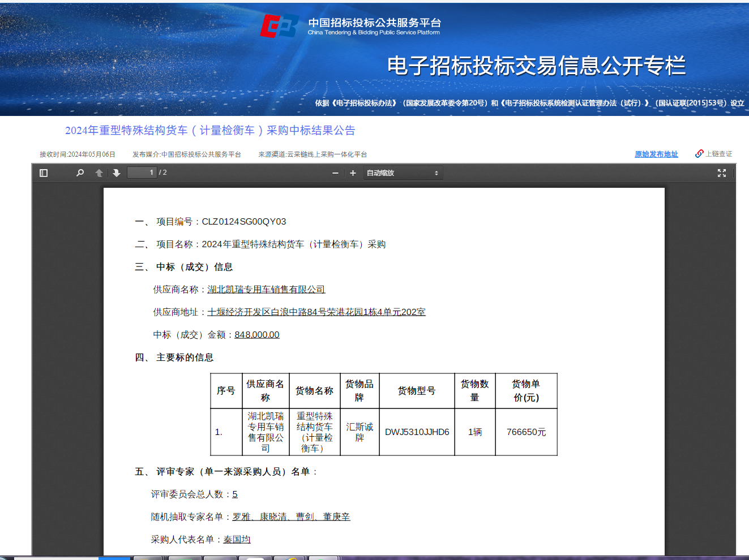Click the 上链查证 link
The width and height of the screenshot is (749, 560).
pos(718,154)
